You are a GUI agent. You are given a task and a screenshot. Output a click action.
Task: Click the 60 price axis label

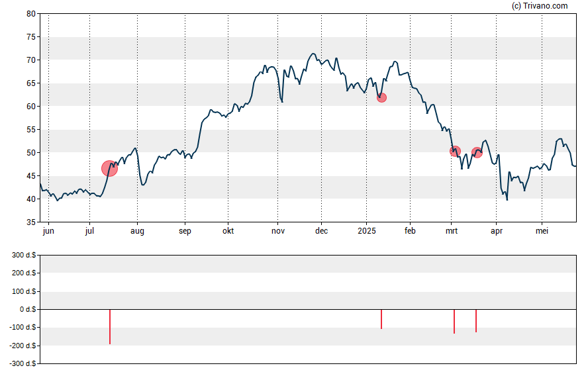(31, 107)
